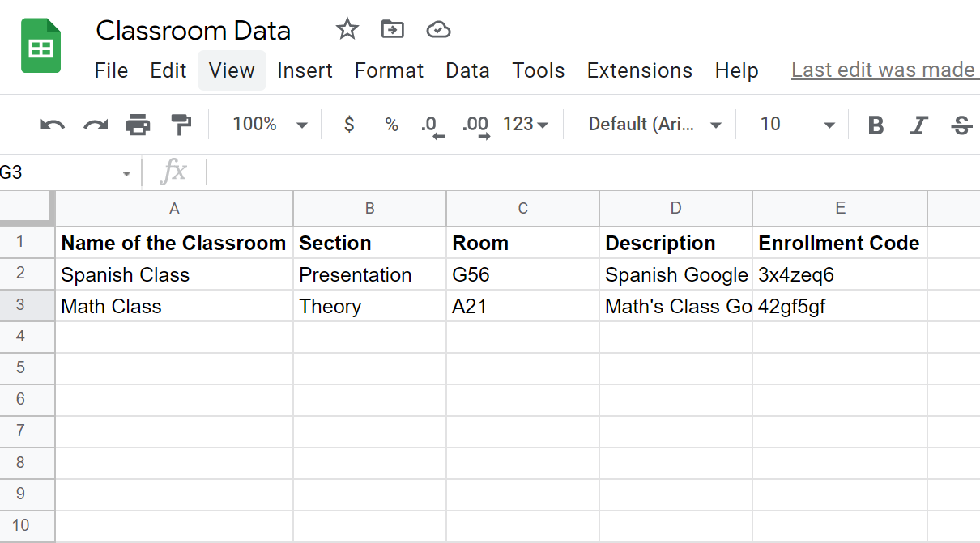The image size is (980, 543).
Task: Select the Paint format tool
Action: click(x=181, y=124)
